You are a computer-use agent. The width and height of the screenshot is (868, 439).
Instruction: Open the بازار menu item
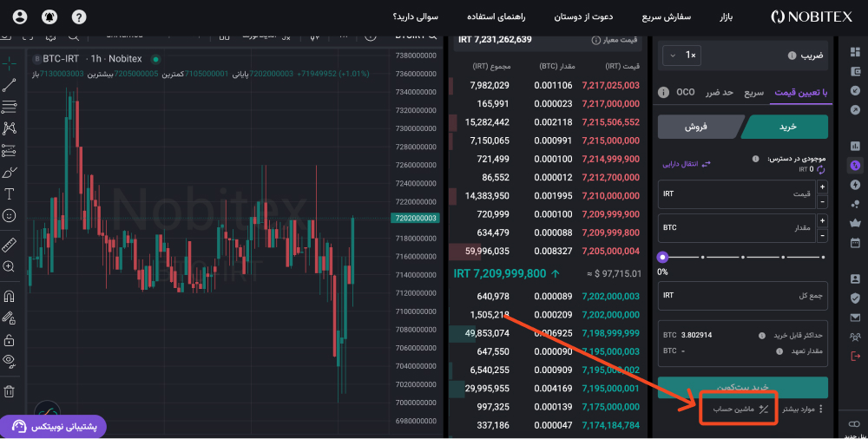(726, 17)
